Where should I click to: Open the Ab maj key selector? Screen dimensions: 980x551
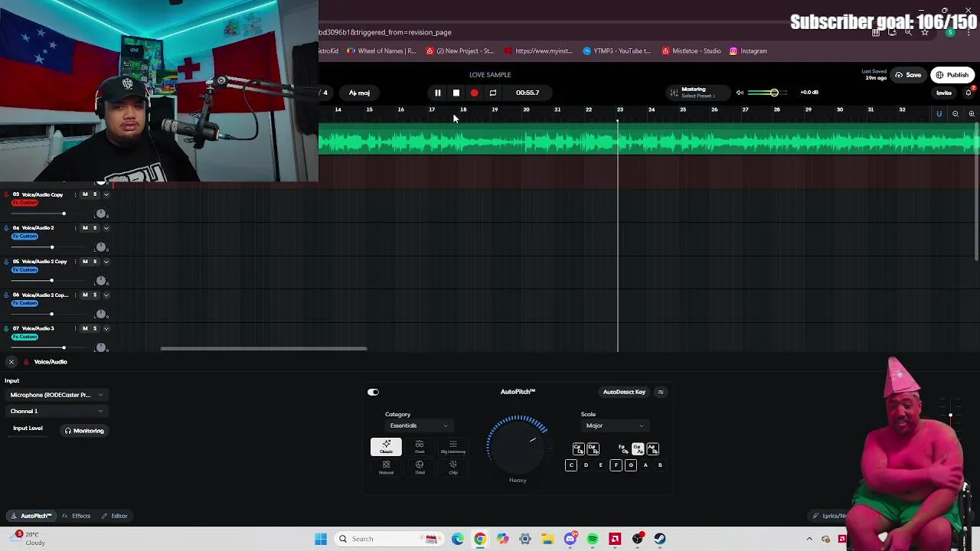click(x=359, y=93)
